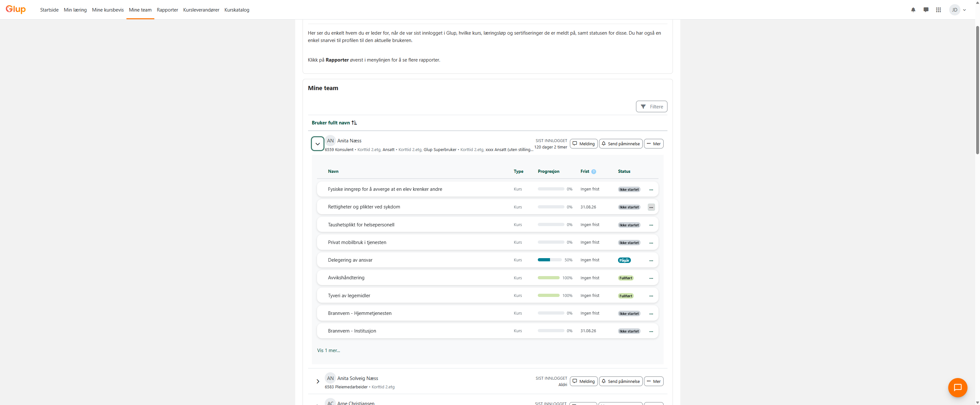Click Send påminnelse for Anita Solveig Næss
This screenshot has height=405, width=980.
click(x=621, y=381)
